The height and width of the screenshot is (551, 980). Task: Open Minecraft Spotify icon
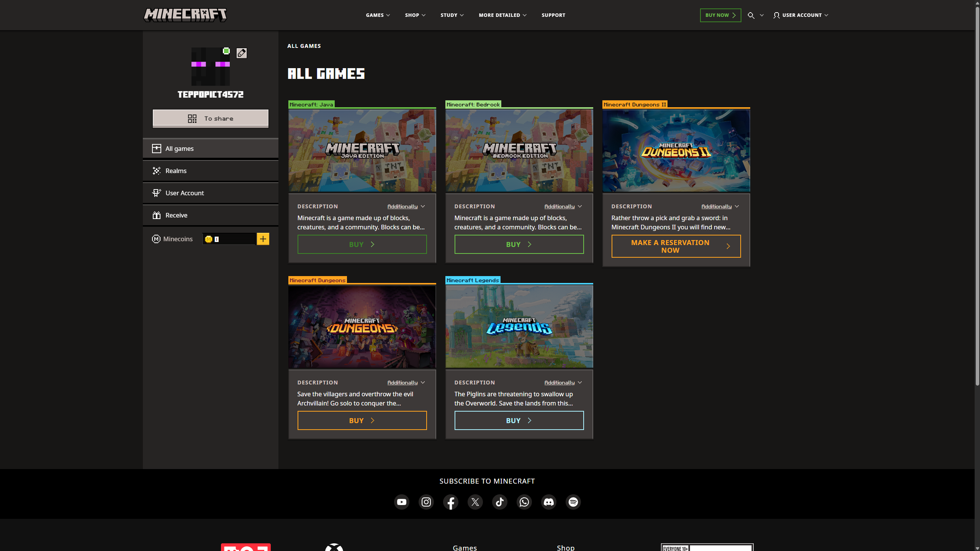tap(573, 502)
